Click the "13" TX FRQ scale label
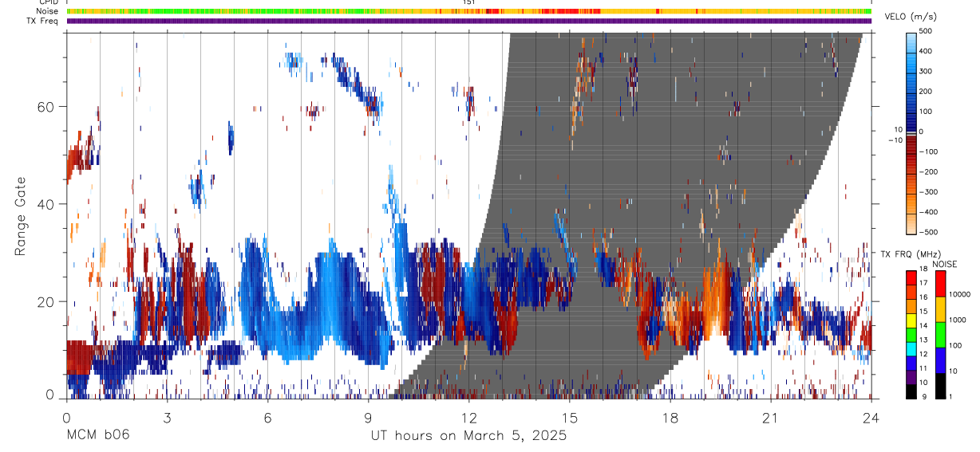 [923, 340]
